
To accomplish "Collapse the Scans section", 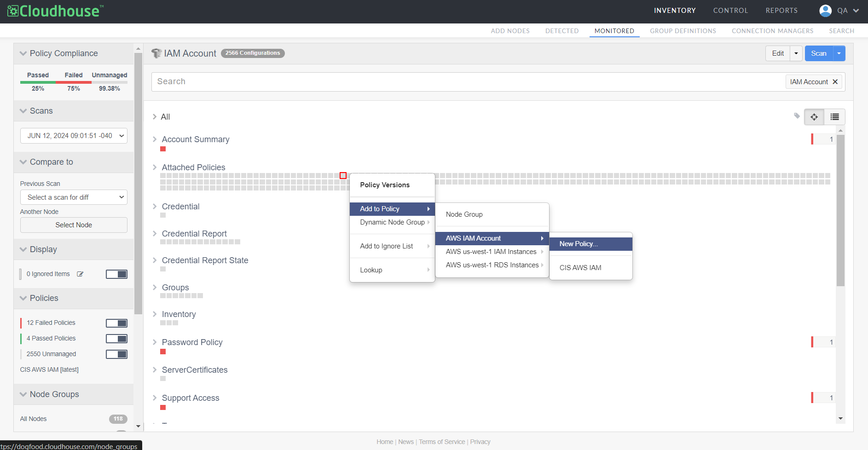I will click(23, 111).
